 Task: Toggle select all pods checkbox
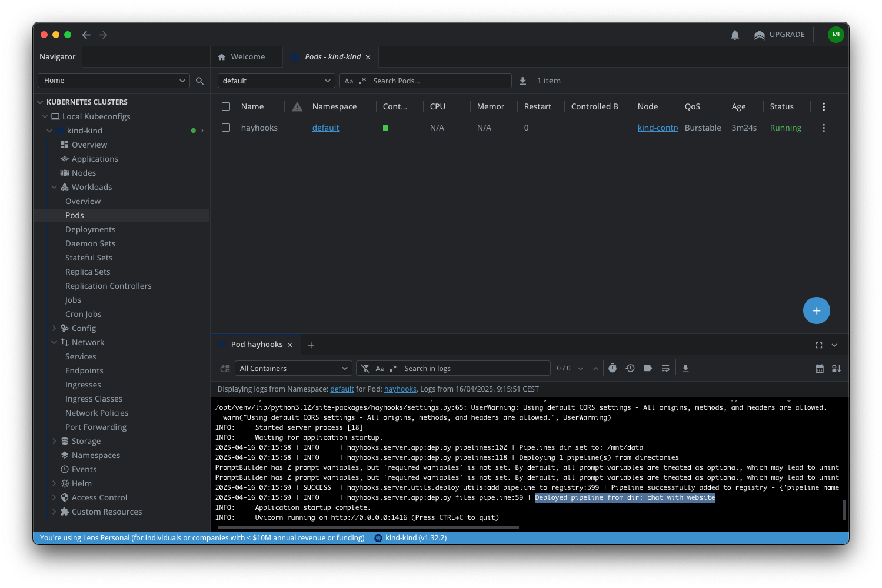tap(225, 106)
